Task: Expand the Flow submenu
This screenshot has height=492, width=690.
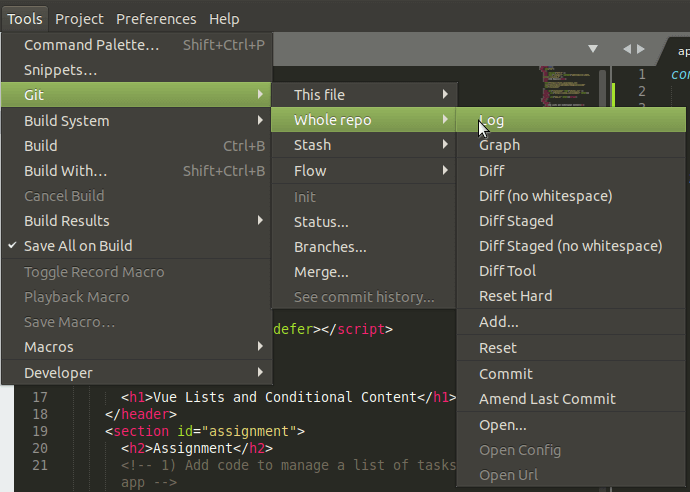Action: (x=364, y=171)
